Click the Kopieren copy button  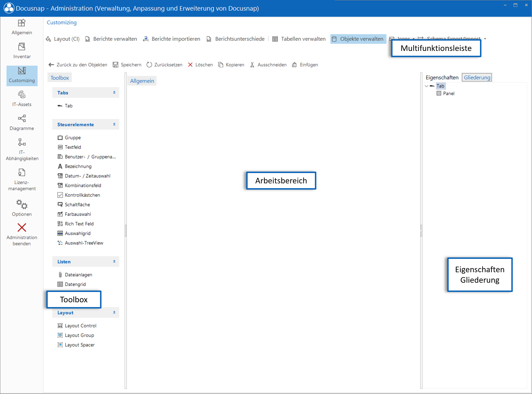coord(231,65)
